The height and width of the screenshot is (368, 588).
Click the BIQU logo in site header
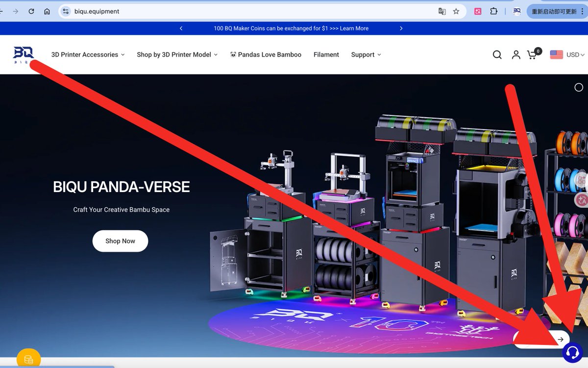(x=23, y=55)
